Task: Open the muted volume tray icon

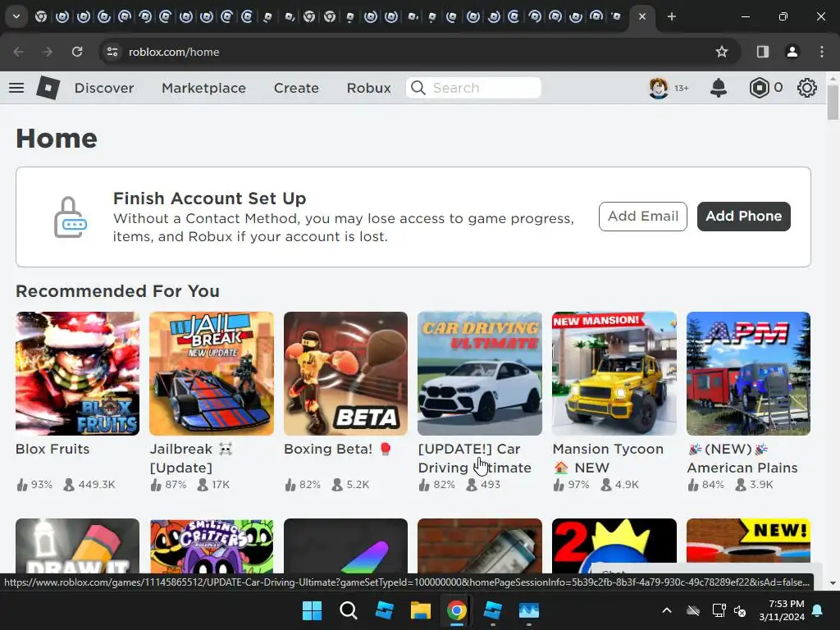Action: [740, 610]
